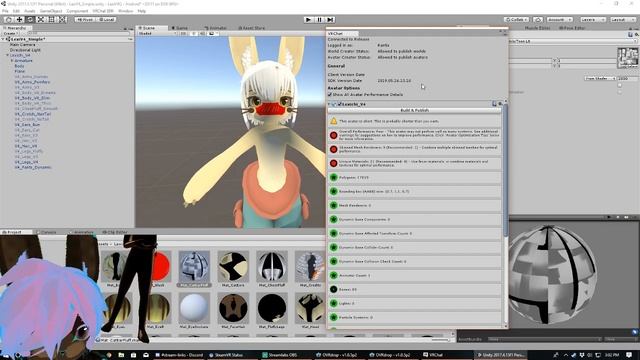The height and width of the screenshot is (360, 640).
Task: Select the Scale tool
Action: point(40,20)
